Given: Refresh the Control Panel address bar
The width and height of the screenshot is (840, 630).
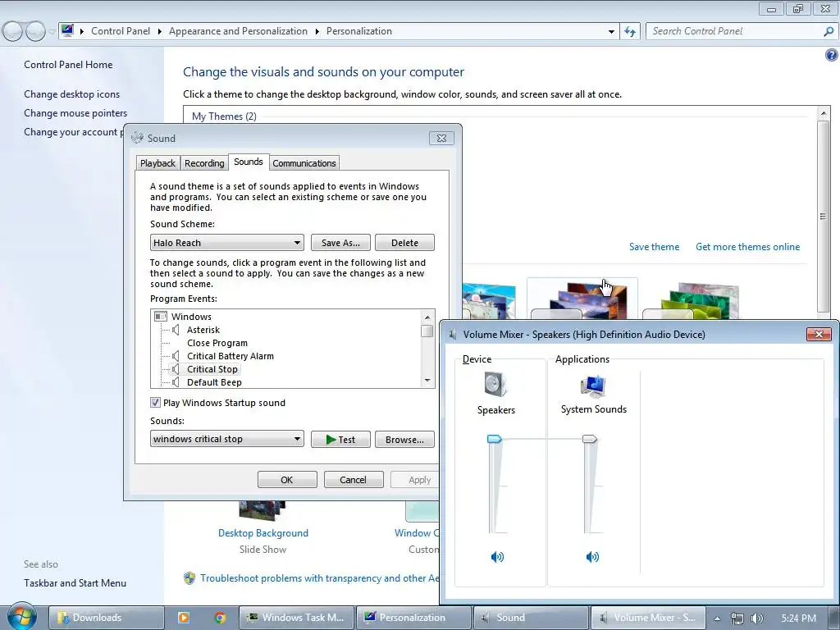Looking at the screenshot, I should pos(630,32).
